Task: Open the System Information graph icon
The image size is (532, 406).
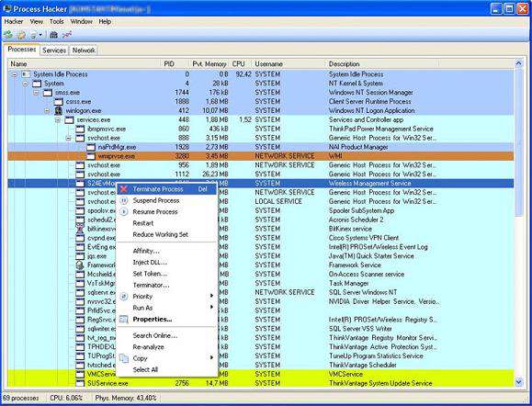Action: pyautogui.click(x=67, y=34)
